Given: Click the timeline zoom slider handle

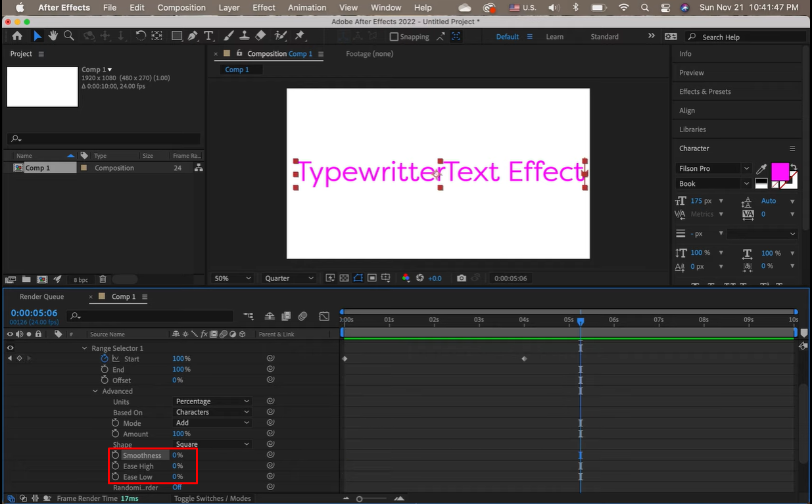Looking at the screenshot, I should 359,499.
